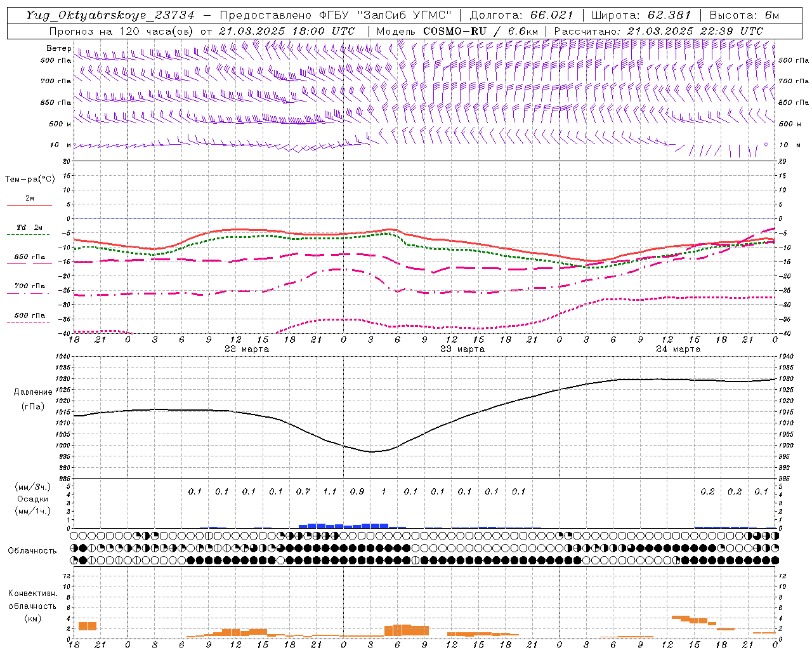Select the forecast start 21.03.2025 18:00 UTC
Viewport: 812px width, 650px height.
coord(286,31)
